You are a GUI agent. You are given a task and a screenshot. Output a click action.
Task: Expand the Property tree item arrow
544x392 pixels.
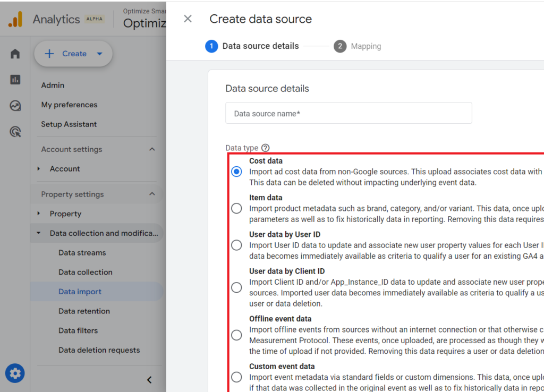tap(38, 214)
